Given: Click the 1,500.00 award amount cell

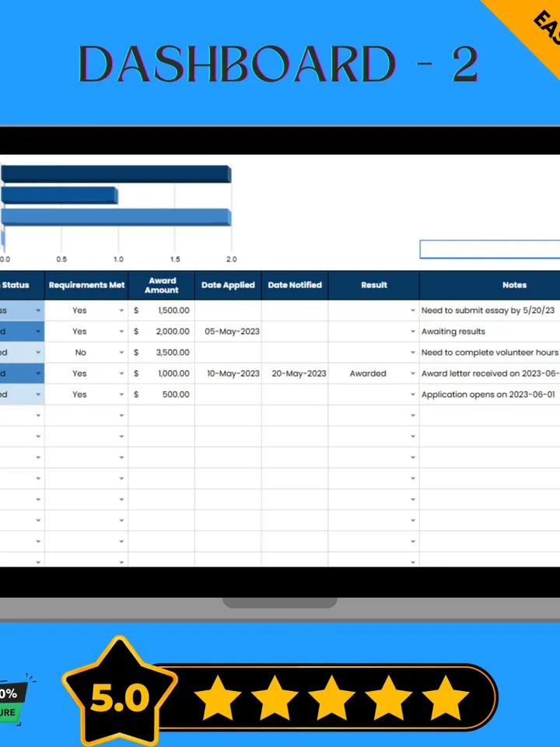Looking at the screenshot, I should click(x=162, y=310).
